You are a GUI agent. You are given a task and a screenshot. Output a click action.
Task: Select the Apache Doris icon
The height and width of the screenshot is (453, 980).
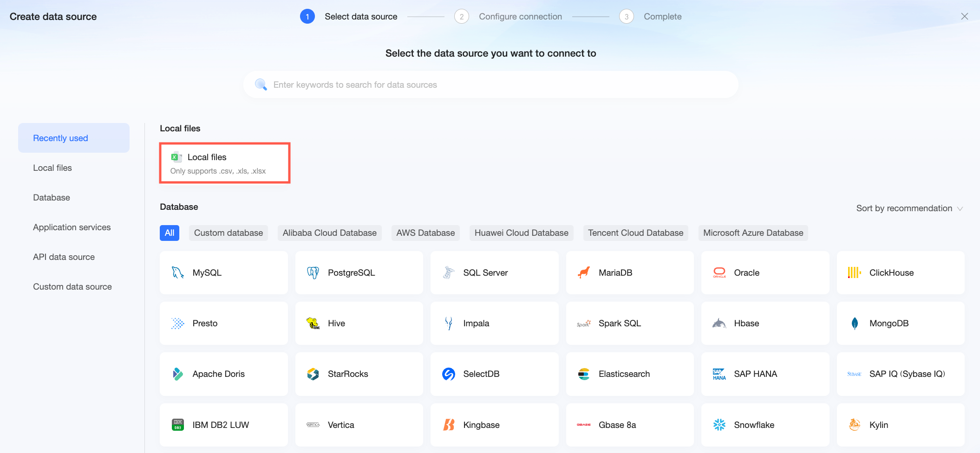pos(177,374)
